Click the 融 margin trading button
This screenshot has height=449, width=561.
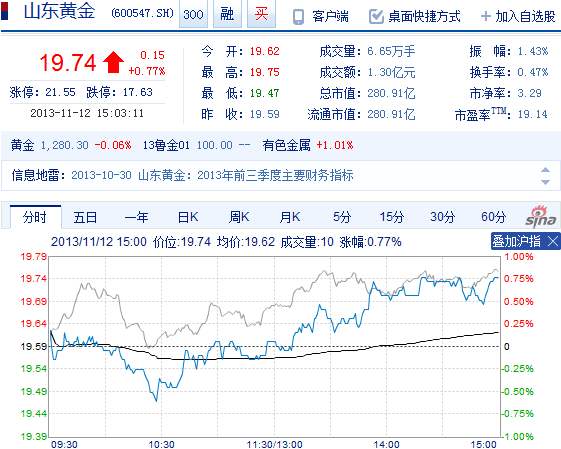(227, 14)
